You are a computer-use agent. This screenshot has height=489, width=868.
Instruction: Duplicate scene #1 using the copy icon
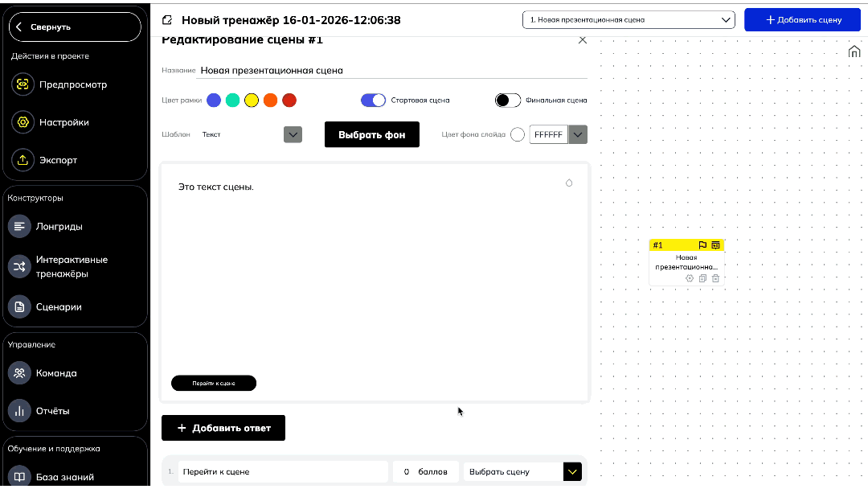(x=702, y=278)
